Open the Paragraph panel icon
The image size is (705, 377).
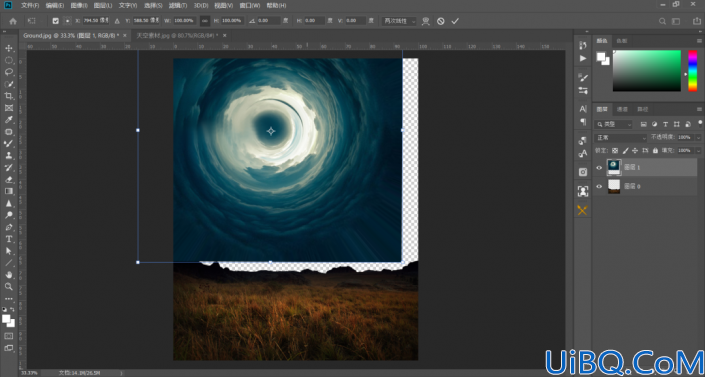coord(583,121)
